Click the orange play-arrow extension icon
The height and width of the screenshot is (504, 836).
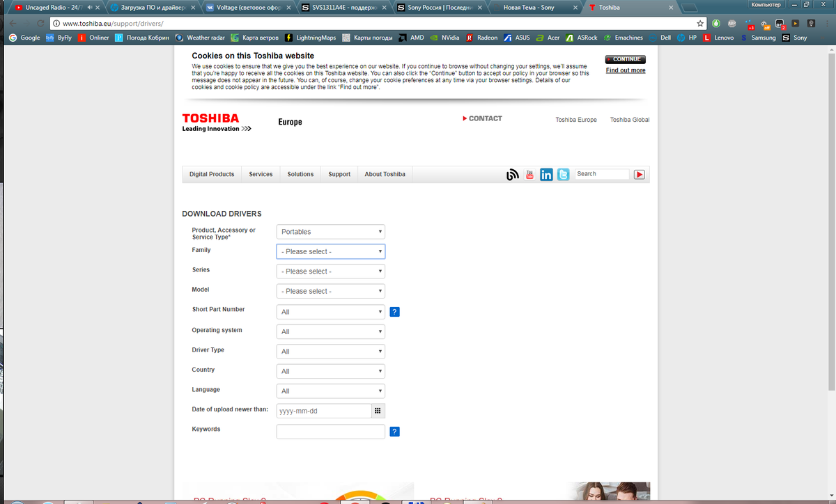[796, 23]
